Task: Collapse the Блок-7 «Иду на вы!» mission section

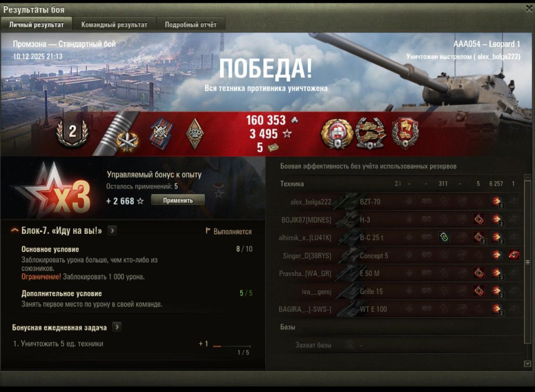Action: pyautogui.click(x=15, y=231)
